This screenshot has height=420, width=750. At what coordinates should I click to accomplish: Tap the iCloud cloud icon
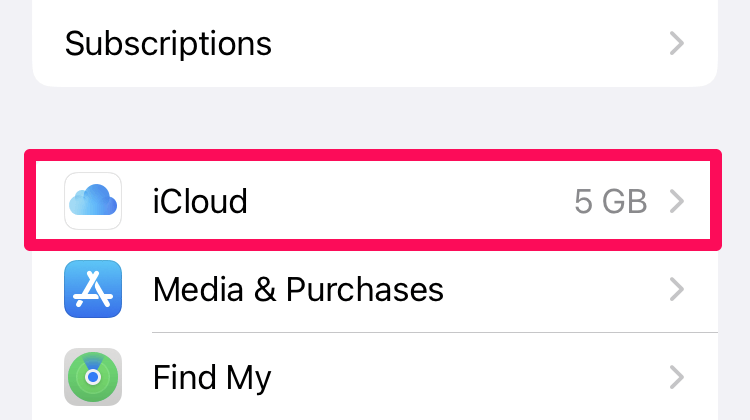(93, 201)
